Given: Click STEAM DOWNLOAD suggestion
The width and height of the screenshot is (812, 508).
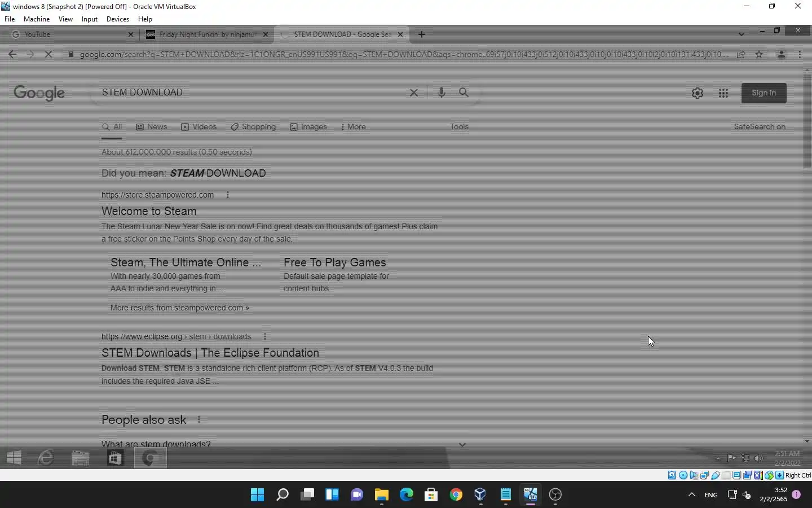Looking at the screenshot, I should pos(218,173).
